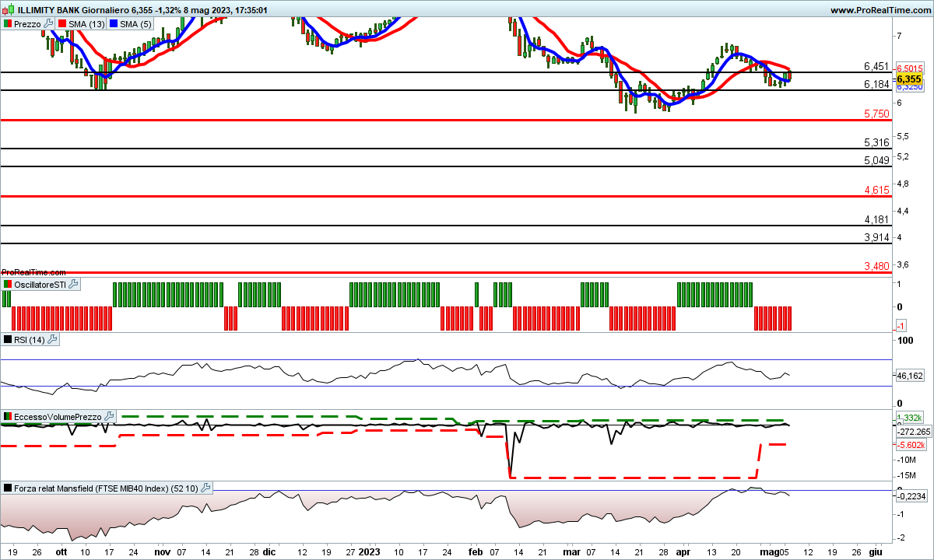Viewport: 934px width, 560px height.
Task: Click the 5,049 horizontal level label
Action: [x=876, y=160]
